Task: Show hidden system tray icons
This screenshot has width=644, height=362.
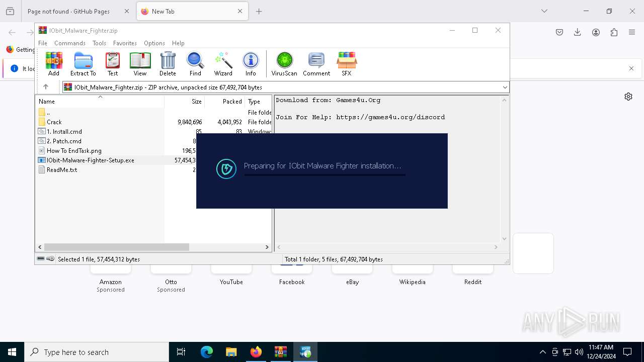Action: (x=542, y=352)
